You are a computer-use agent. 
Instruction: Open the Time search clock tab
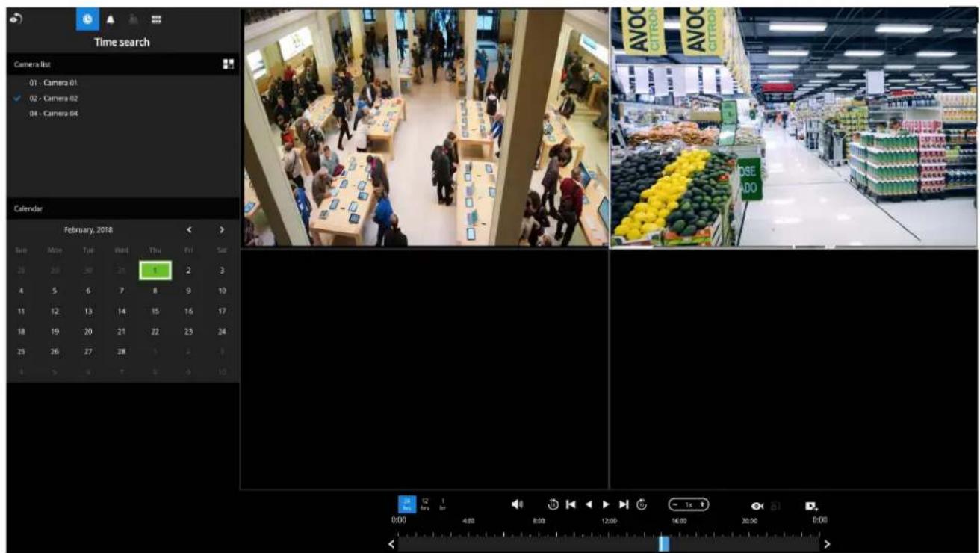point(87,19)
